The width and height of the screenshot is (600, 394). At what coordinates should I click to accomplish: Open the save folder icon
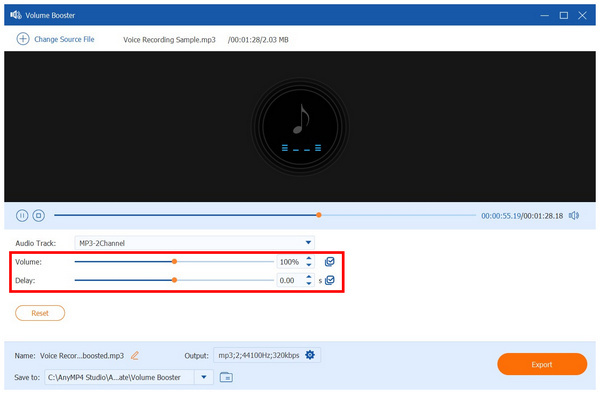coord(226,377)
